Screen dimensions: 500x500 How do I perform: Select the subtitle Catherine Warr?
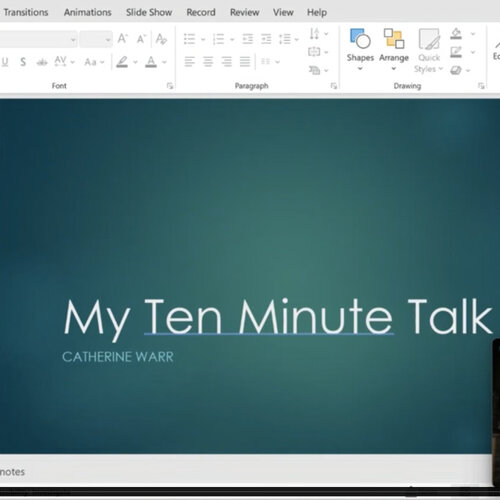click(118, 357)
